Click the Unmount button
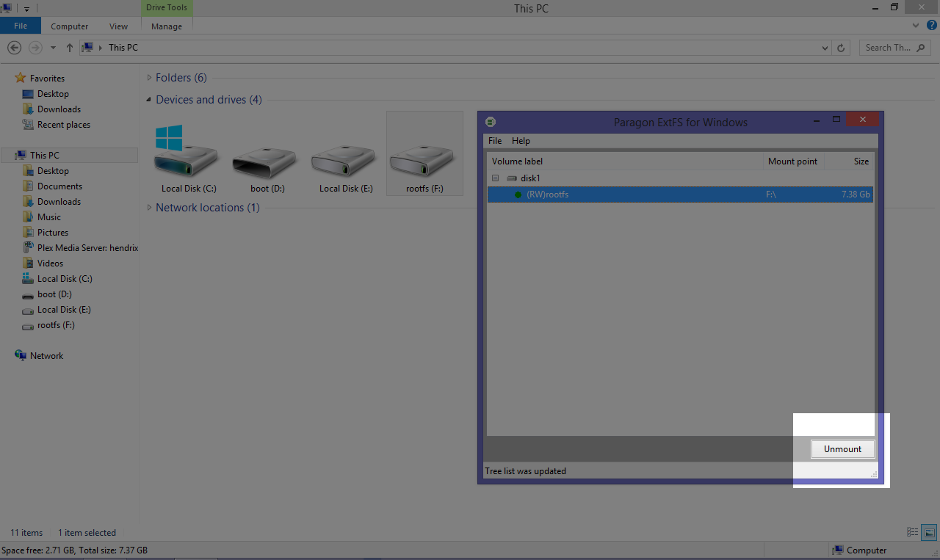 click(x=842, y=449)
